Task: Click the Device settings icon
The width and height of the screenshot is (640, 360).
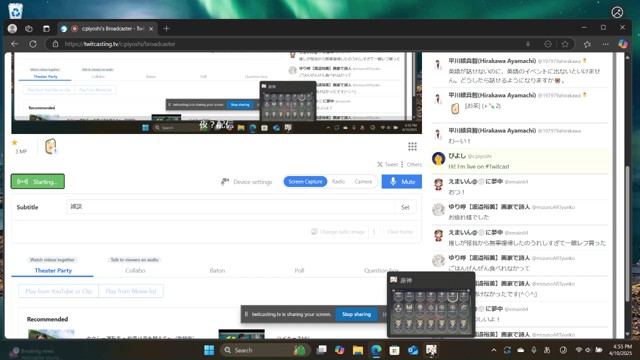Action: coord(225,182)
